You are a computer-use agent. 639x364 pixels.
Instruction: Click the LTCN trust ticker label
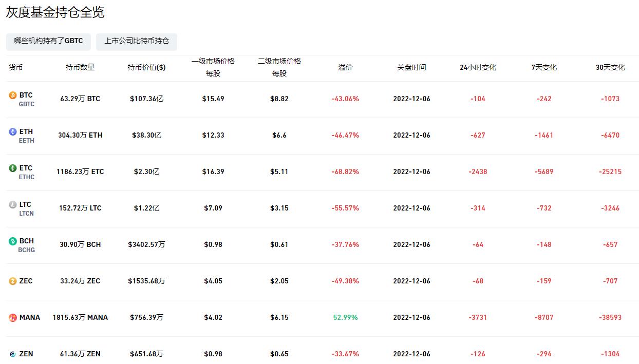point(27,213)
